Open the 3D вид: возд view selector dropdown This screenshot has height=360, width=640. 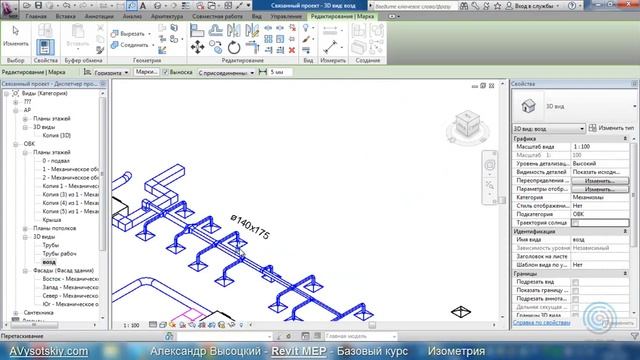549,129
